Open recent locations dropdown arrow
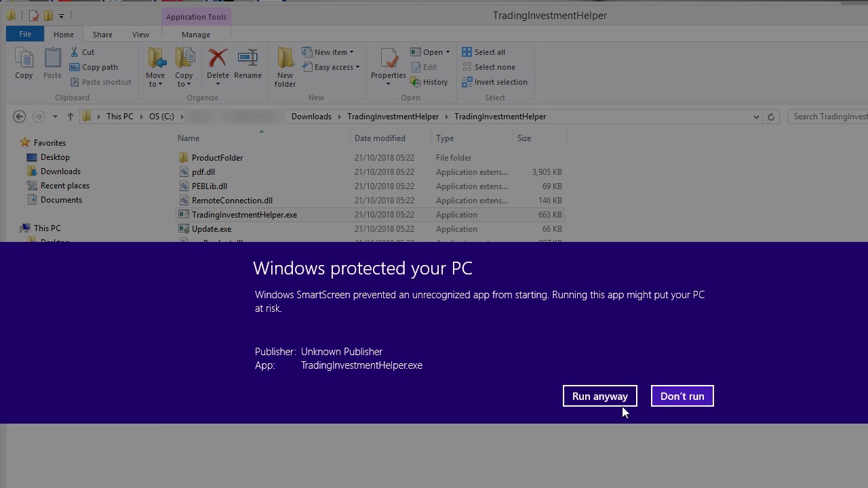This screenshot has width=868, height=488. pos(55,117)
